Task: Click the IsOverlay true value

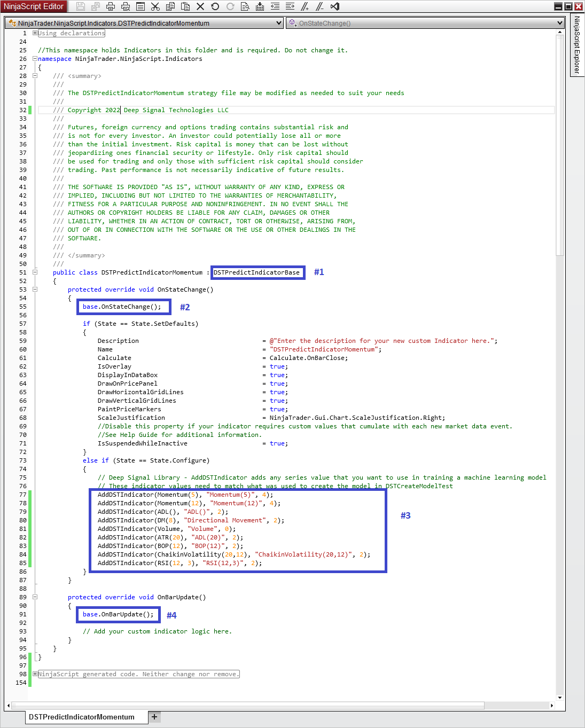Action: tap(277, 366)
